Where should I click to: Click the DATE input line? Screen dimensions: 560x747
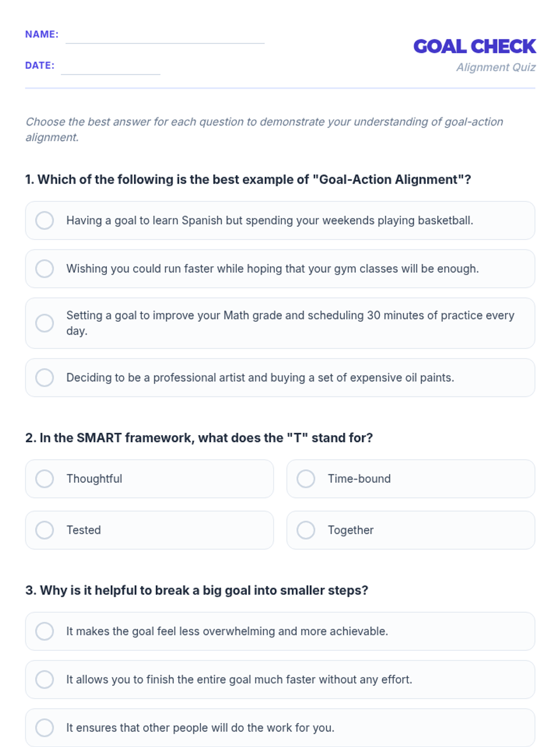coord(111,67)
